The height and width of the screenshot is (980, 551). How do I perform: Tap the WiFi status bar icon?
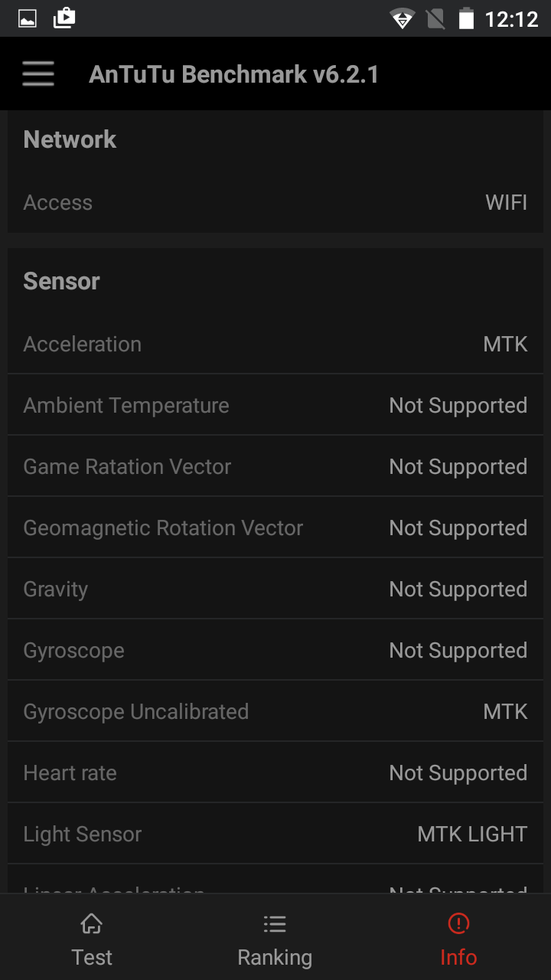pyautogui.click(x=402, y=18)
